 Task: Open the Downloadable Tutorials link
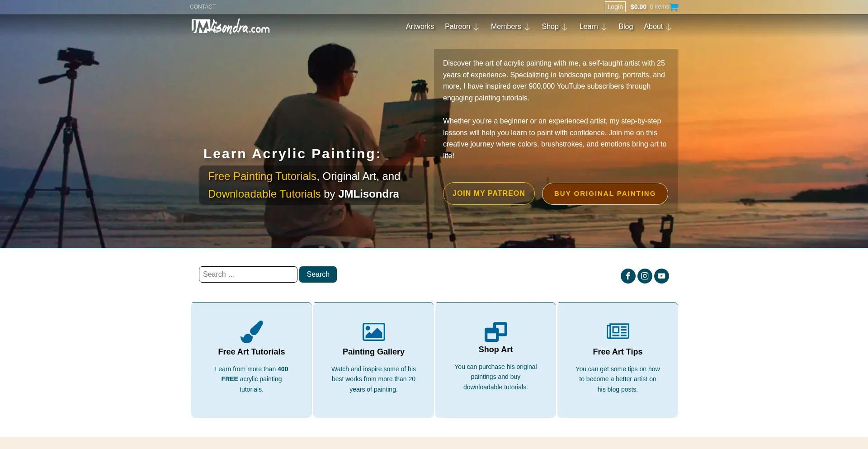[264, 194]
